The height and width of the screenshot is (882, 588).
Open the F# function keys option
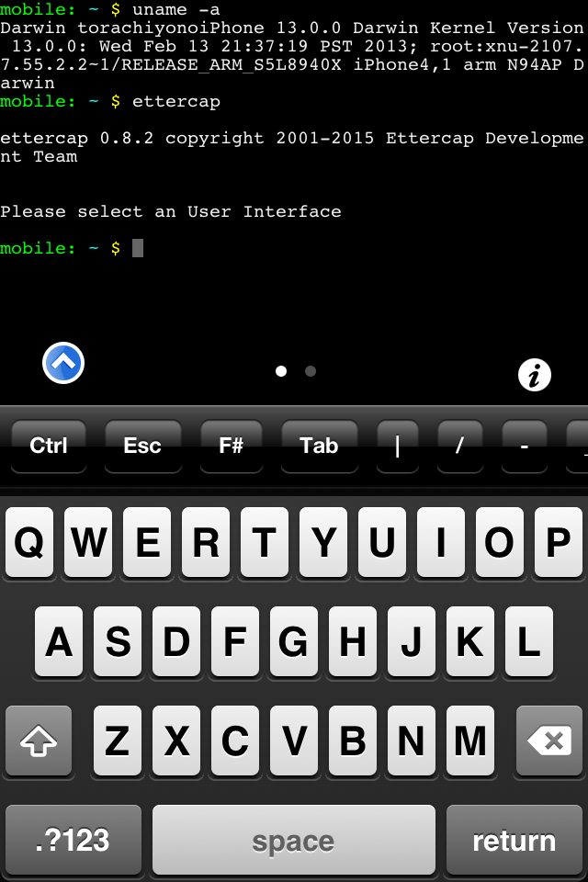pos(232,447)
